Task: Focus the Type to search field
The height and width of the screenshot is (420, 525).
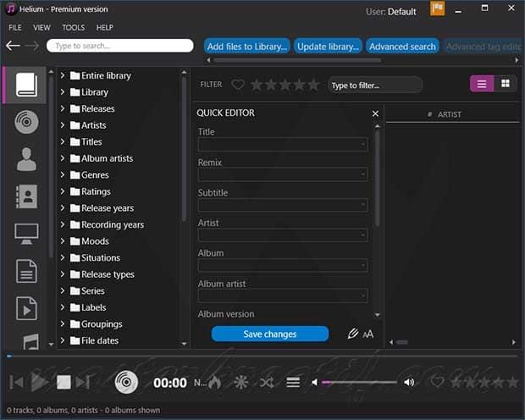Action: pos(120,46)
